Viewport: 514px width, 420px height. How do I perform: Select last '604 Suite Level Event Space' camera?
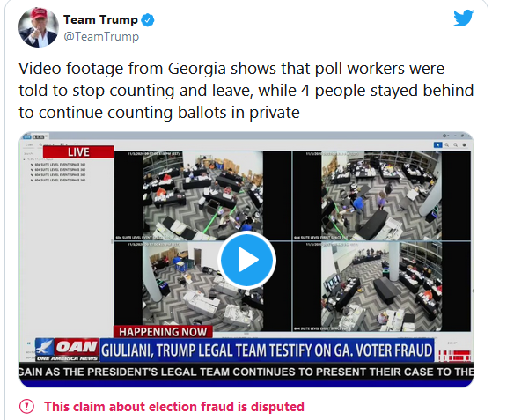[58, 181]
